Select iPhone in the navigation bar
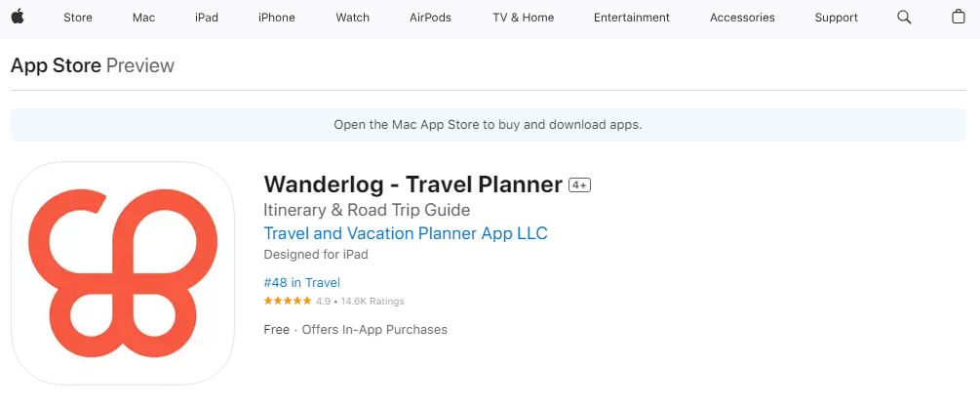The image size is (980, 407). (276, 18)
